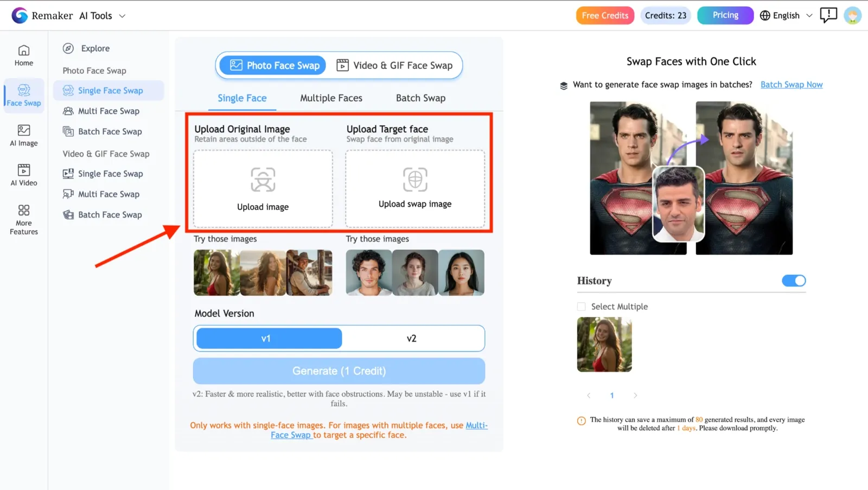Viewport: 868px width, 490px height.
Task: Pick brown-haired woman target face sample
Action: 415,272
